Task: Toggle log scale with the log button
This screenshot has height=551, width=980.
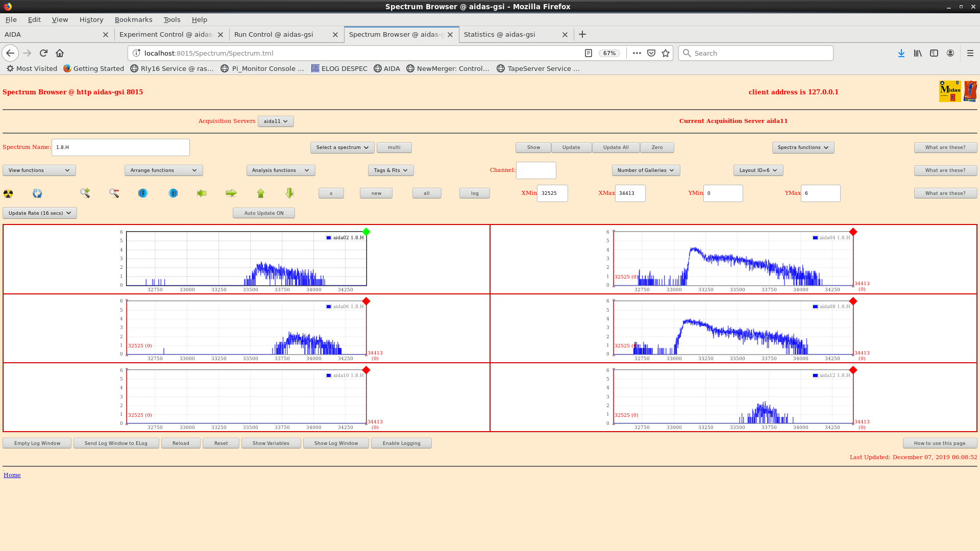Action: (x=474, y=193)
